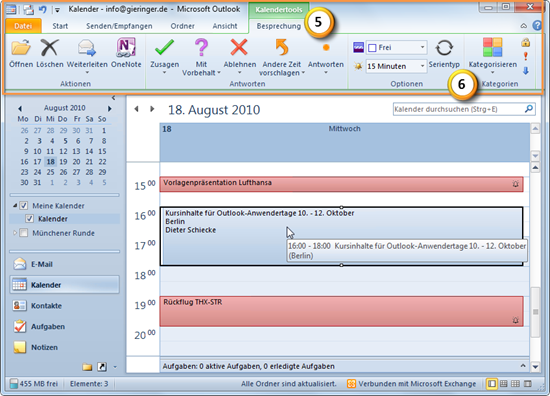Set recurrence with Serientyp

pyautogui.click(x=444, y=53)
